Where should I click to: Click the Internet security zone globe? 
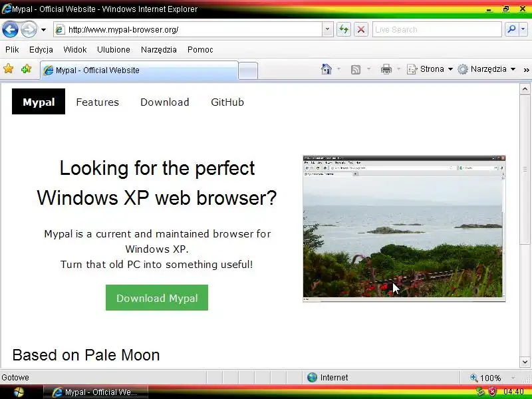pos(312,377)
